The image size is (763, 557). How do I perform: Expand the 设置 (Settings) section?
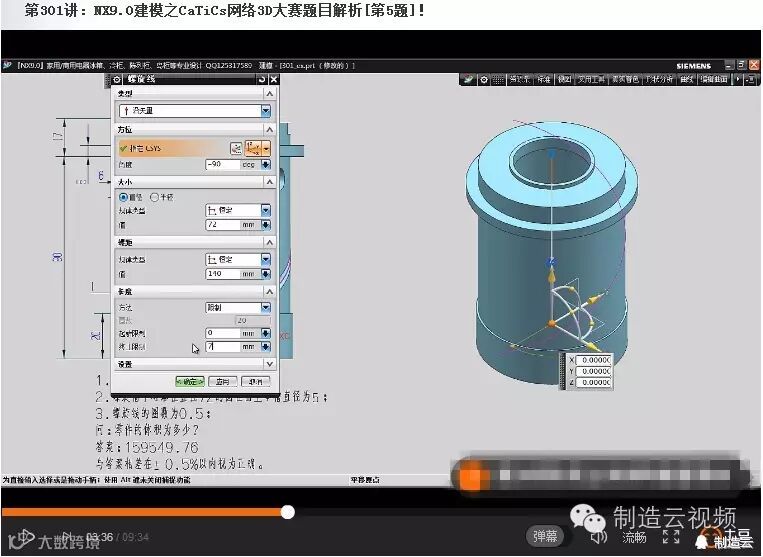(x=270, y=364)
